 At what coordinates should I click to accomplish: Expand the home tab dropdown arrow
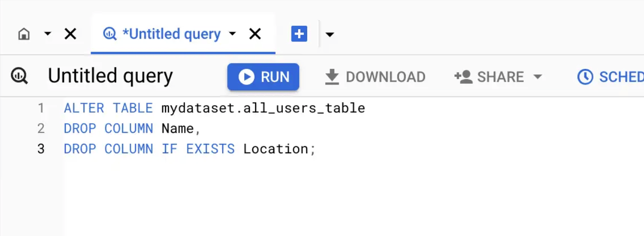click(48, 34)
